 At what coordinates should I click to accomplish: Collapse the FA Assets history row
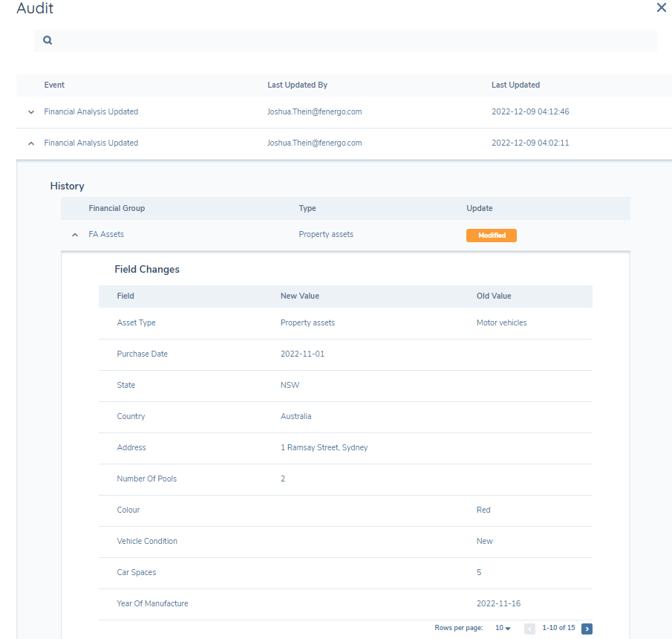74,235
